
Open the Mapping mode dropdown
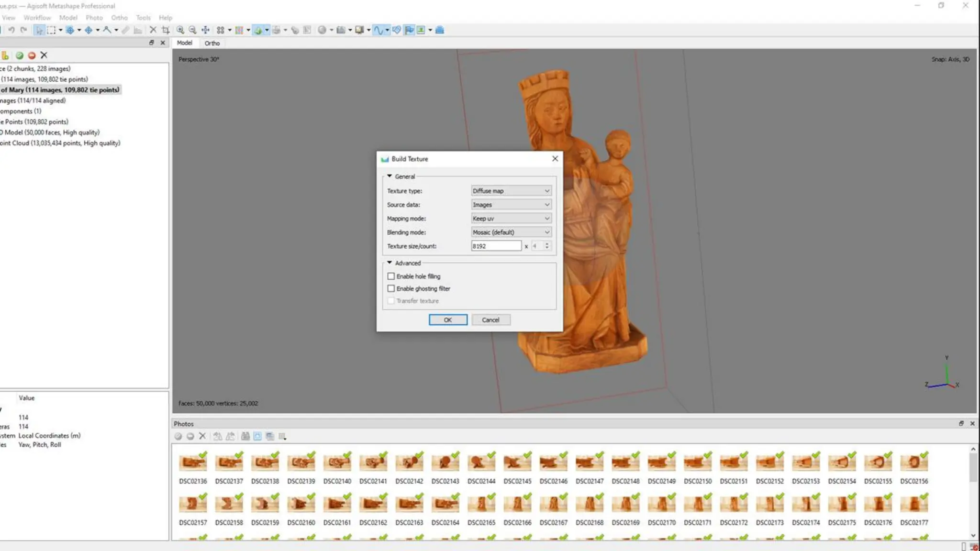511,219
